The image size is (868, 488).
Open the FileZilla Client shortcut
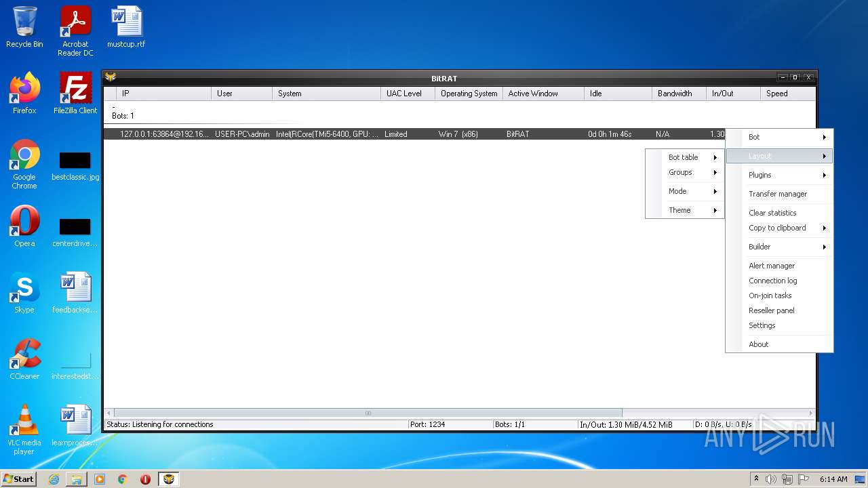[x=75, y=94]
